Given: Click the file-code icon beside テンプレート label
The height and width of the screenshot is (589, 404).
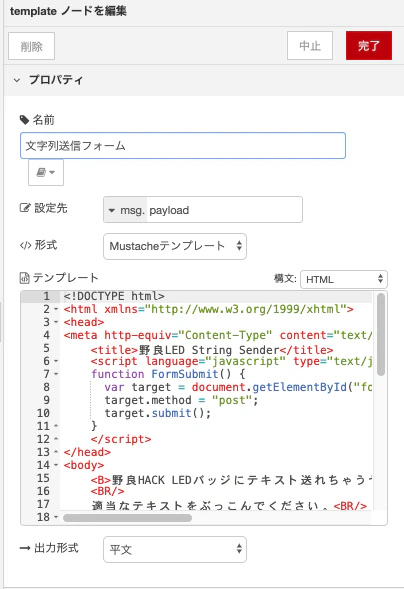Looking at the screenshot, I should [x=24, y=278].
